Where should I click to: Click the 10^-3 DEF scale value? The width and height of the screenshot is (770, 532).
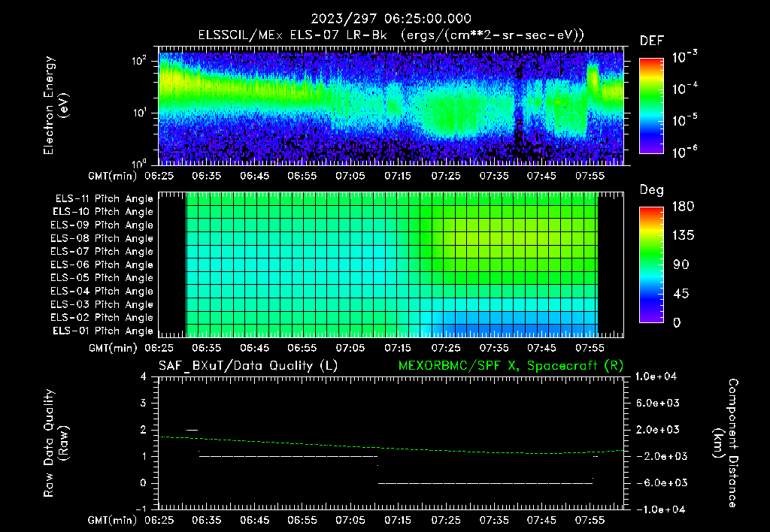(684, 57)
